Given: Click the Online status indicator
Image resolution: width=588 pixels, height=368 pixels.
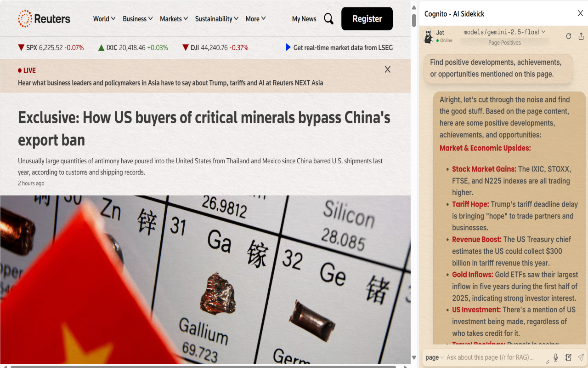Looking at the screenshot, I should click(x=444, y=40).
